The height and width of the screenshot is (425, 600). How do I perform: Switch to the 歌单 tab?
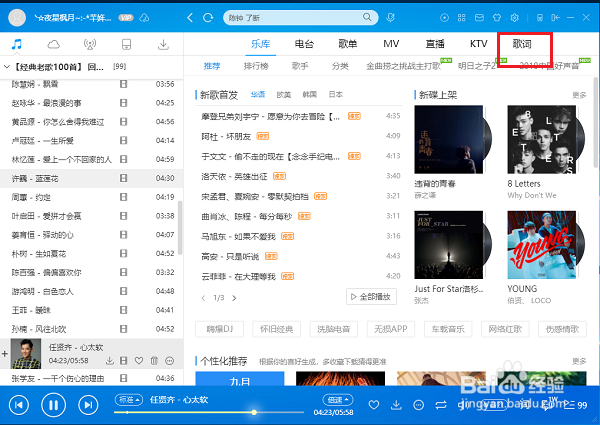point(348,44)
